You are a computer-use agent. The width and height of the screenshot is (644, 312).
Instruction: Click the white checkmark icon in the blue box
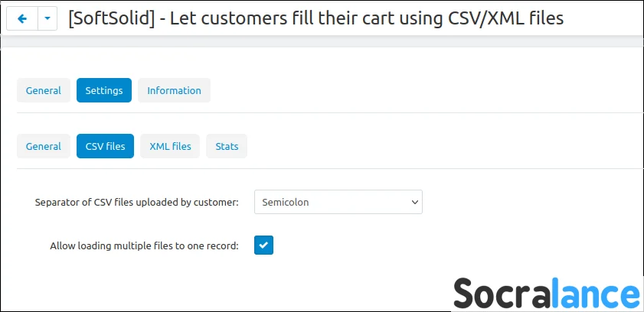(263, 245)
